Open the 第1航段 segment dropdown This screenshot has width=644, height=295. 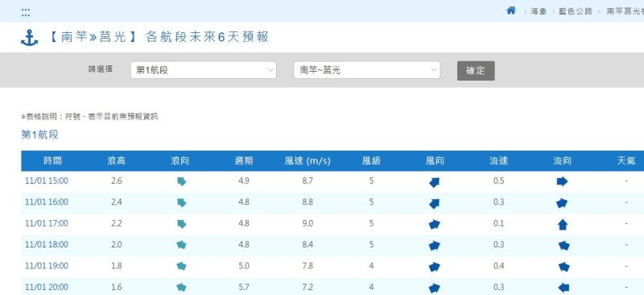(x=204, y=70)
